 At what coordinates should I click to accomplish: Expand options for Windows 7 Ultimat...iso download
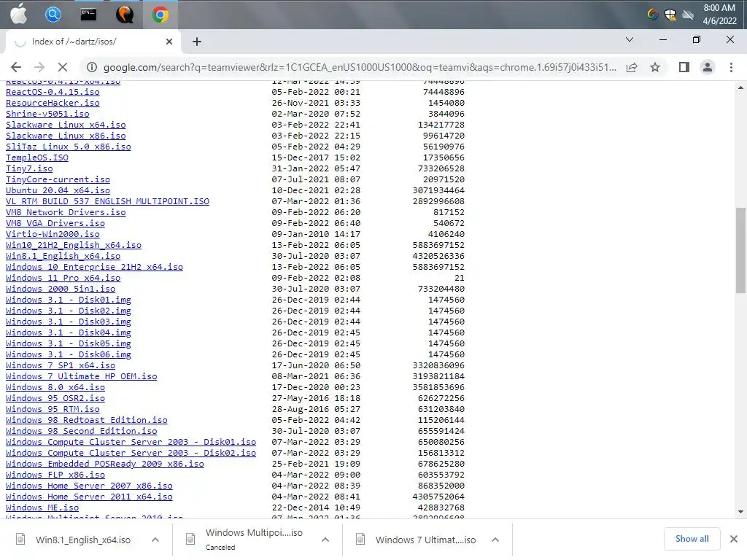(x=495, y=540)
